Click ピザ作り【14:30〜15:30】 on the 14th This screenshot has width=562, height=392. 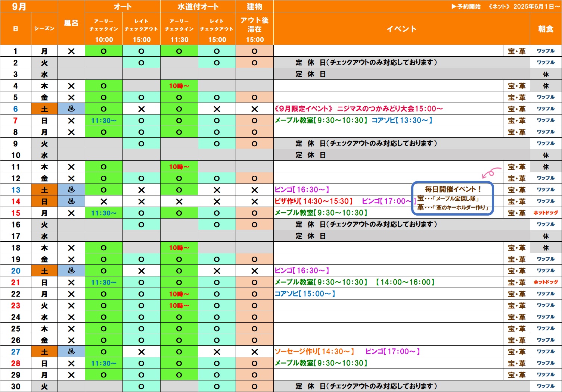tap(314, 201)
